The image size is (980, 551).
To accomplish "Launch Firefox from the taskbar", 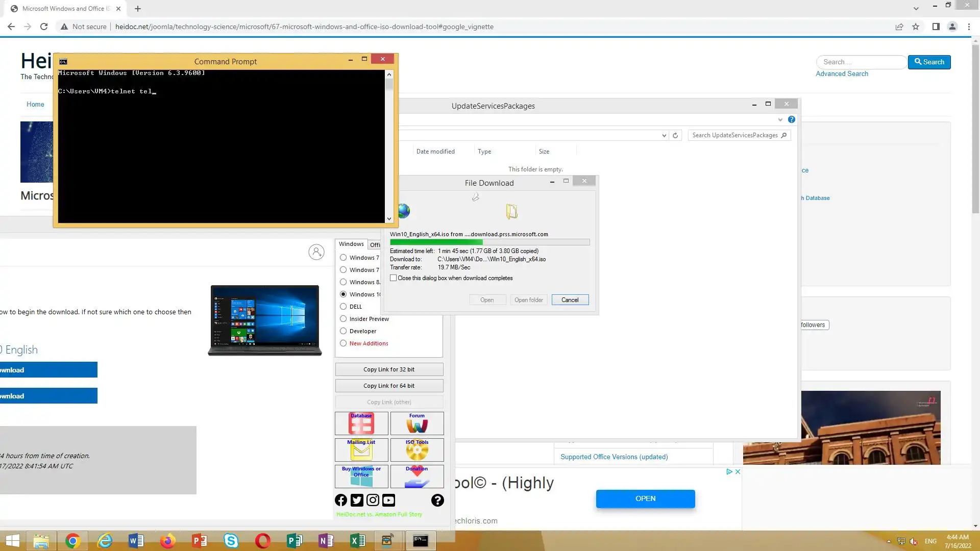I will (167, 541).
